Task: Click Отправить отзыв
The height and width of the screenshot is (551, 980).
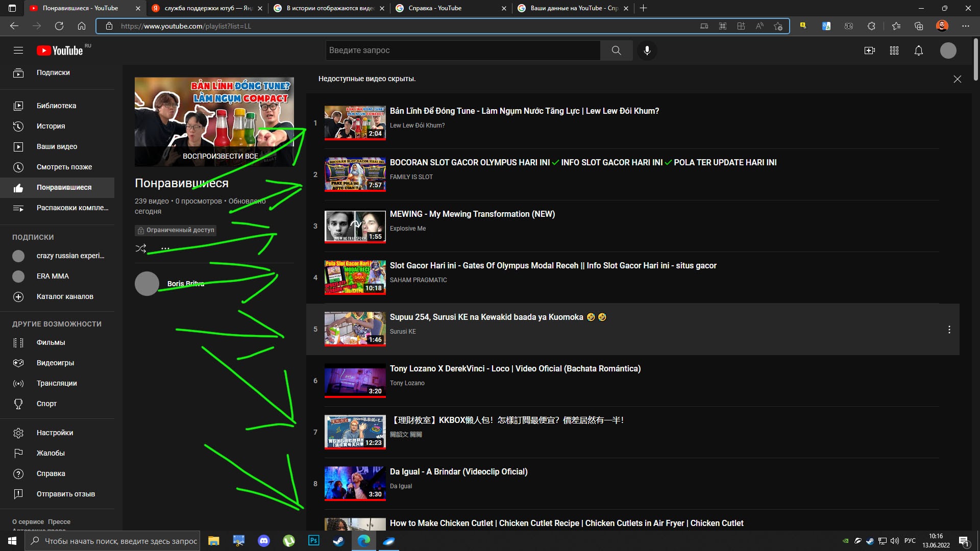Action: tap(57, 494)
